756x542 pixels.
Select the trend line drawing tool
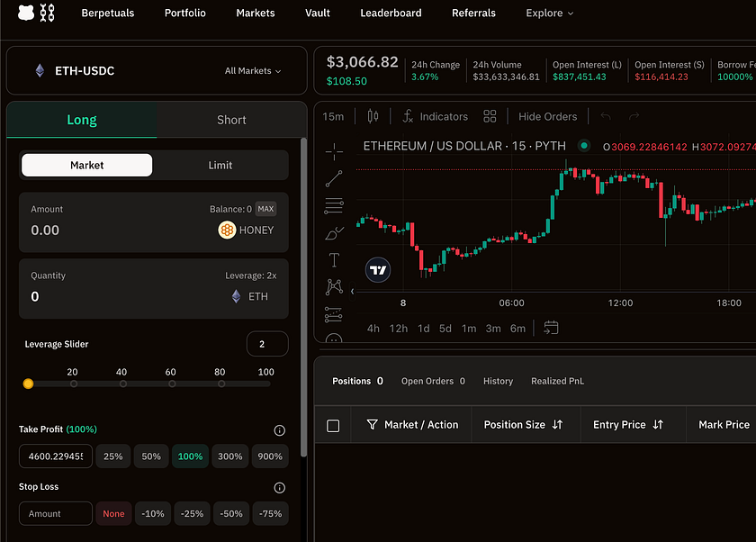pyautogui.click(x=334, y=178)
